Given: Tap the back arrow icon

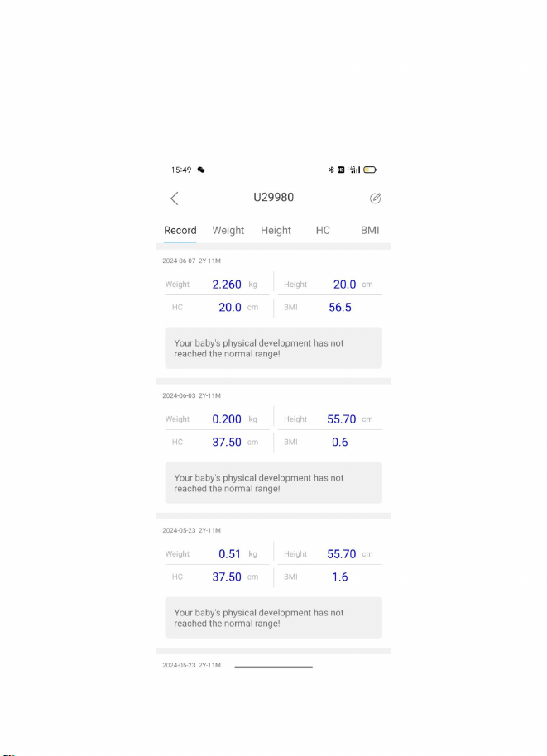Looking at the screenshot, I should pyautogui.click(x=175, y=199).
